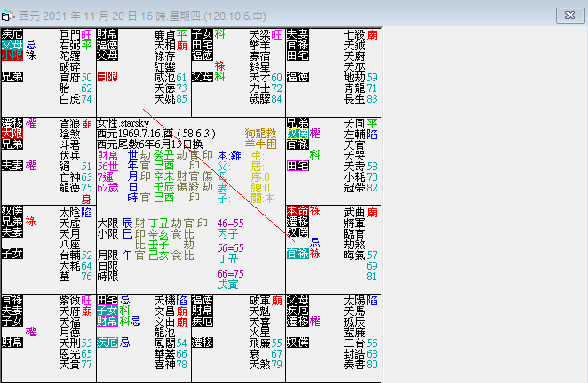Toggle the yellow-outlined 奴僕 marker in right palace
This screenshot has height=383, width=588.
click(x=297, y=232)
